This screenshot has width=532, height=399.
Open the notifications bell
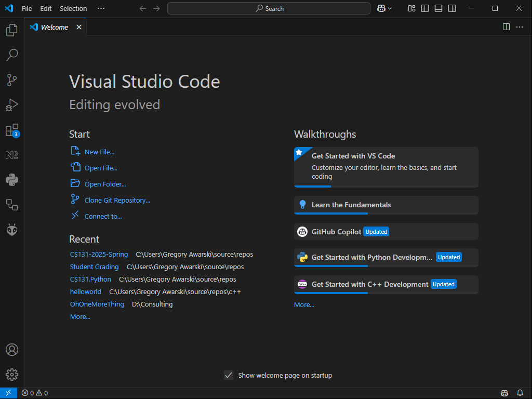520,393
